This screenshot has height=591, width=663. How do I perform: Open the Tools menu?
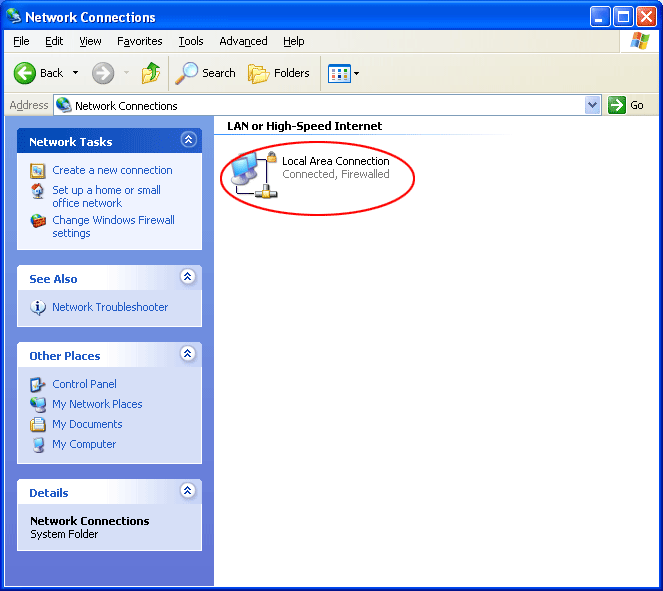pos(191,41)
